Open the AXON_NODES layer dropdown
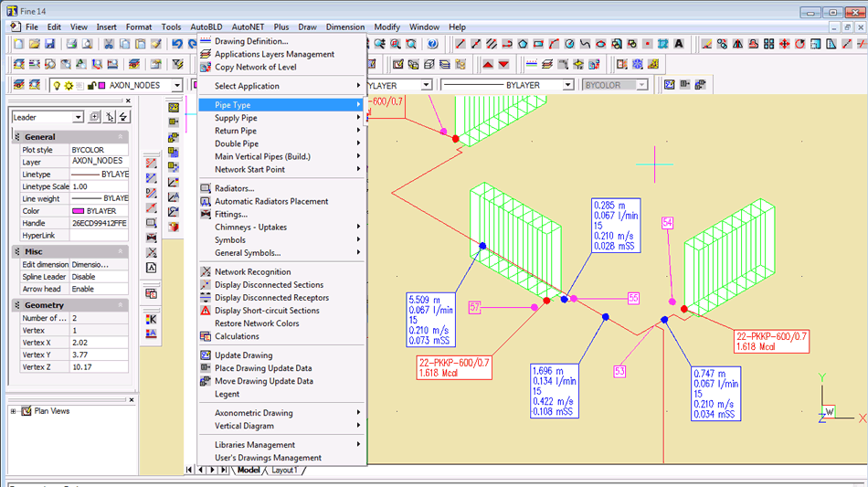The image size is (868, 487). 176,85
